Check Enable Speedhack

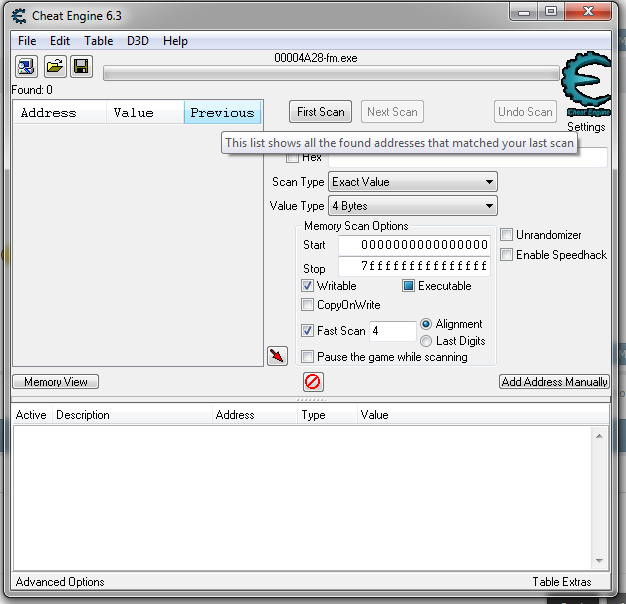point(506,254)
